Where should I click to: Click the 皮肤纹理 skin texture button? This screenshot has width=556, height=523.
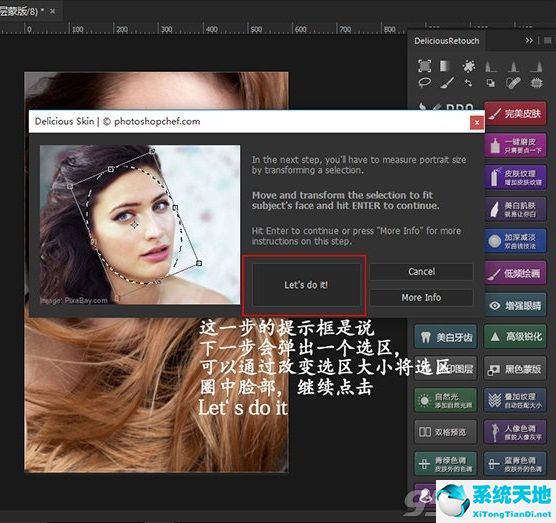coord(515,177)
